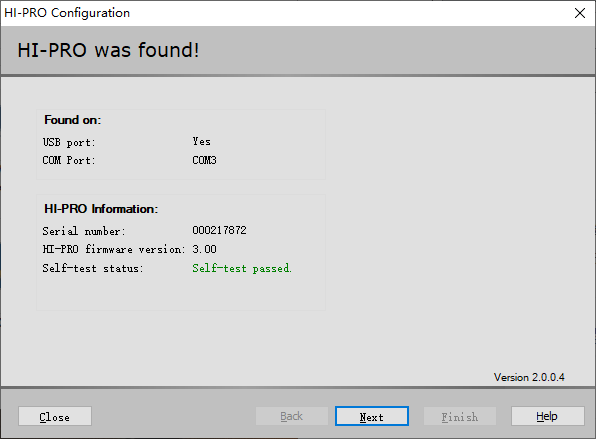Close the HI-PRO Configuration window
The height and width of the screenshot is (439, 596).
(x=580, y=13)
